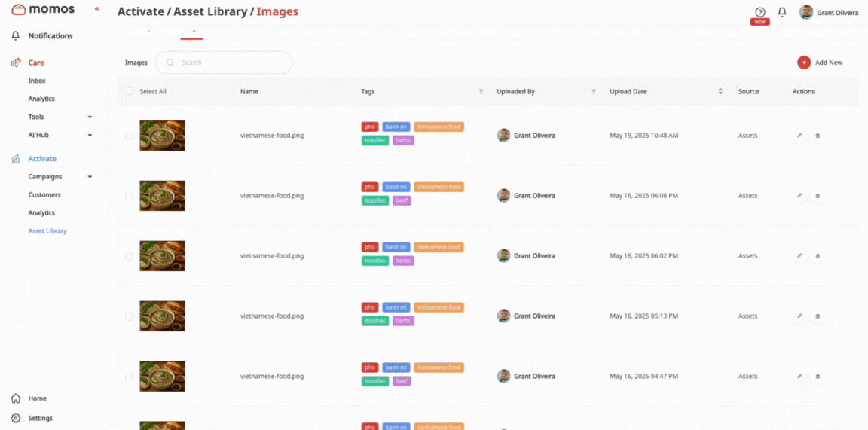The height and width of the screenshot is (430, 868).
Task: Expand the Campaigns submenu chevron
Action: tap(90, 177)
